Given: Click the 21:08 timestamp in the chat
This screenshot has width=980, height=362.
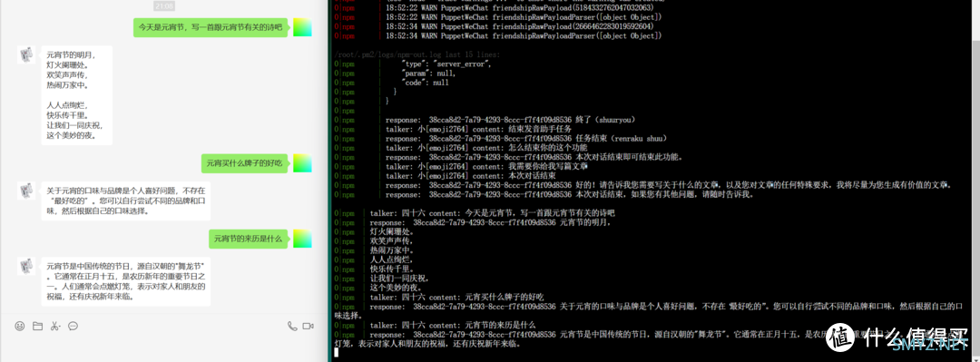Looking at the screenshot, I should (x=163, y=5).
